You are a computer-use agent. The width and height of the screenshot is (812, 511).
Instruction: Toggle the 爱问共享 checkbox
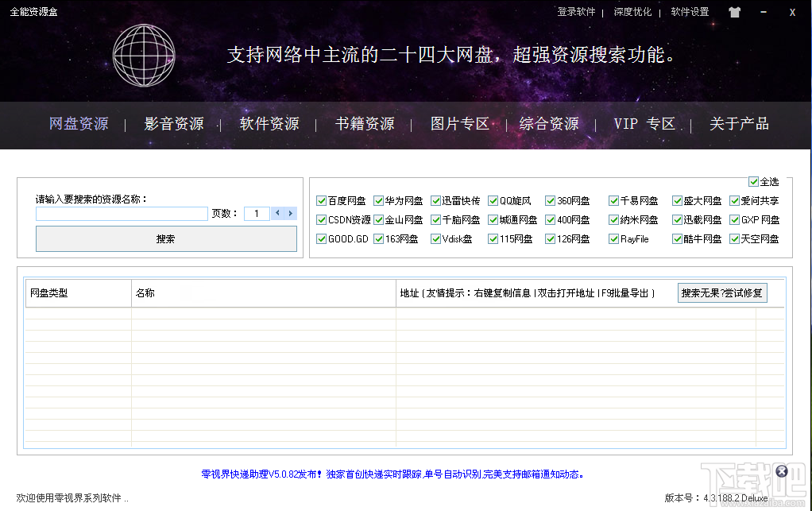tap(734, 201)
